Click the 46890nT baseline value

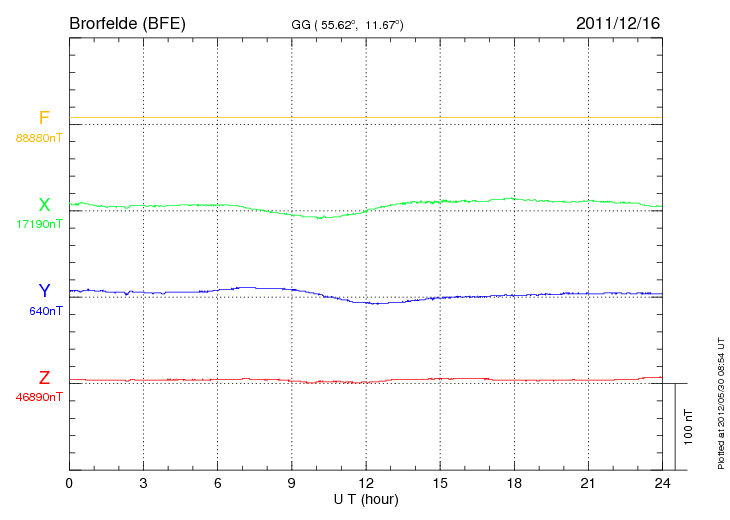(x=39, y=398)
